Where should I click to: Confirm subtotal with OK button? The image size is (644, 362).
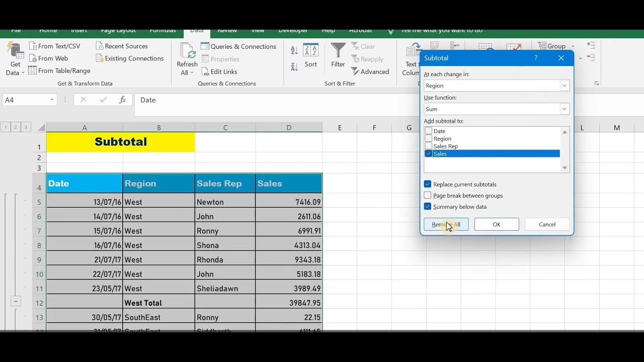coord(497,224)
